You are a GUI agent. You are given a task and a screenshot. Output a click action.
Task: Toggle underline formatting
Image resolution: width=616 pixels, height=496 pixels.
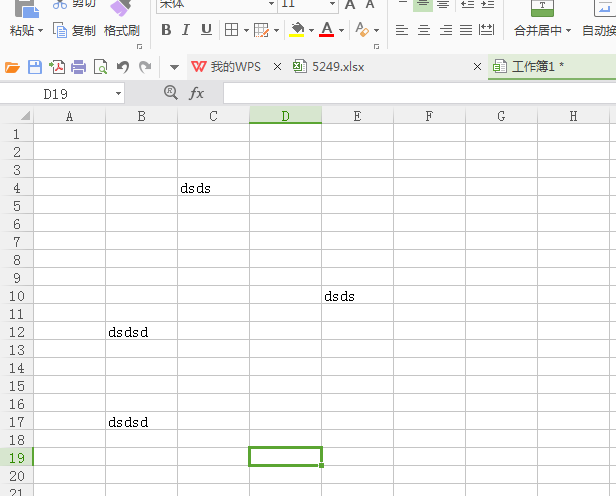point(206,30)
